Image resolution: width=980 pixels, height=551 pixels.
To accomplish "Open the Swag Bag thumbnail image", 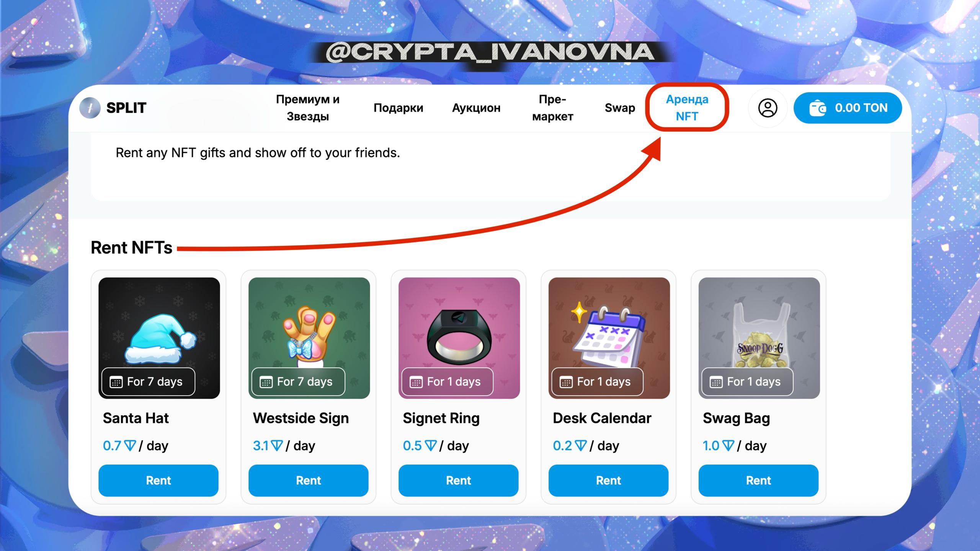I will click(759, 338).
